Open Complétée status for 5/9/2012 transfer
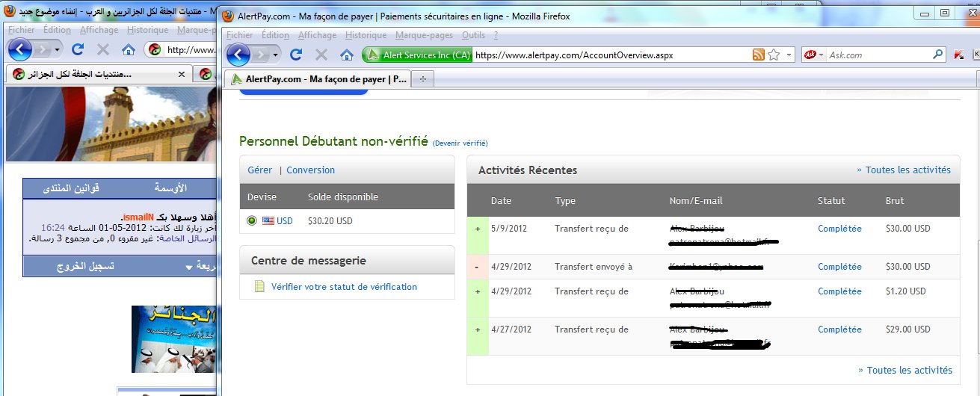This screenshot has height=396, width=980. (x=839, y=229)
